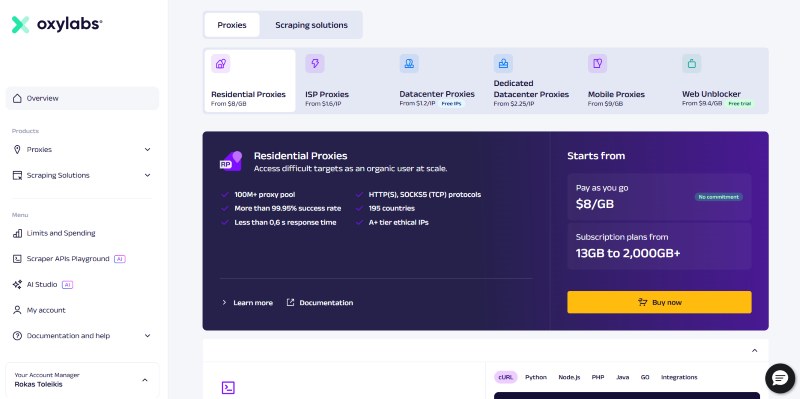Expand the Proxies sidebar menu
This screenshot has height=399, width=800.
coord(147,149)
